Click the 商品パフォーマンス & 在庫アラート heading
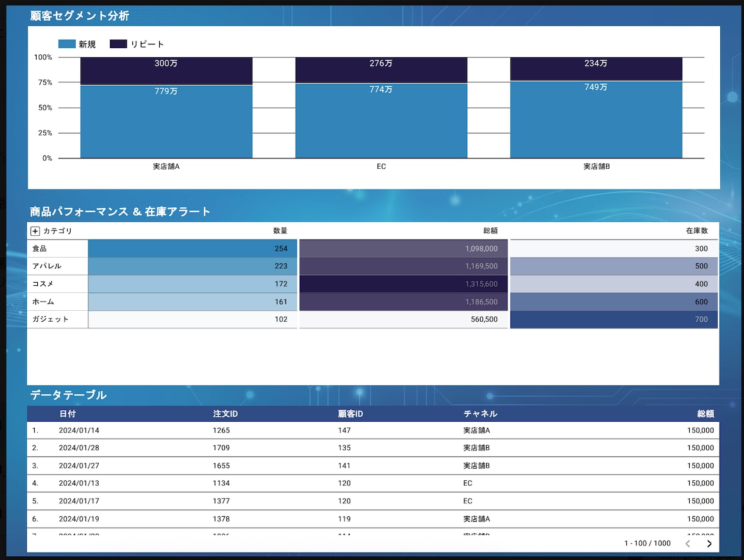 pos(121,212)
